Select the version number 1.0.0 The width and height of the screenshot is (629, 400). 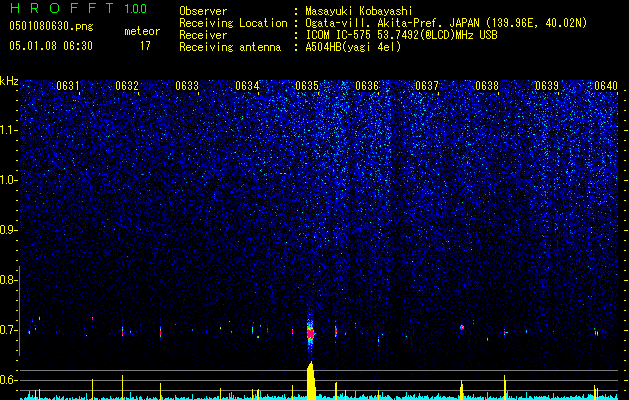[x=135, y=8]
